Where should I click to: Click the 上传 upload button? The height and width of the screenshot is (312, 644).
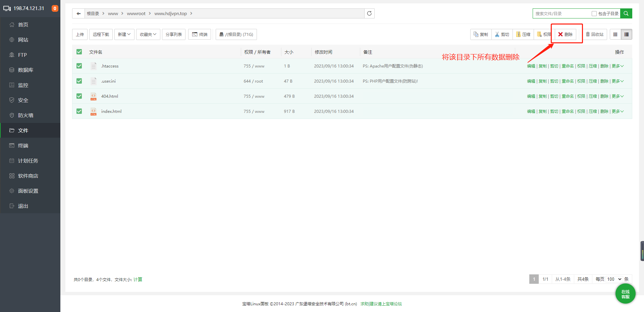tap(80, 34)
